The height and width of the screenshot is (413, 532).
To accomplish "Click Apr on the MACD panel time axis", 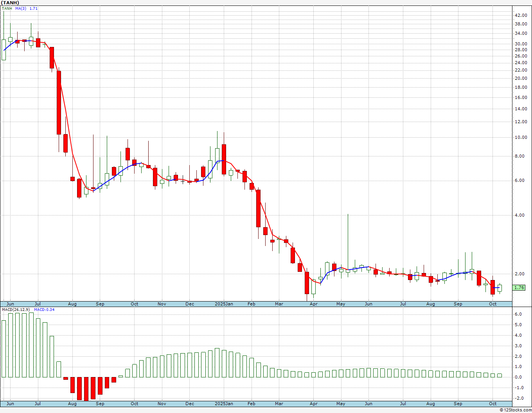I will coord(313,404).
